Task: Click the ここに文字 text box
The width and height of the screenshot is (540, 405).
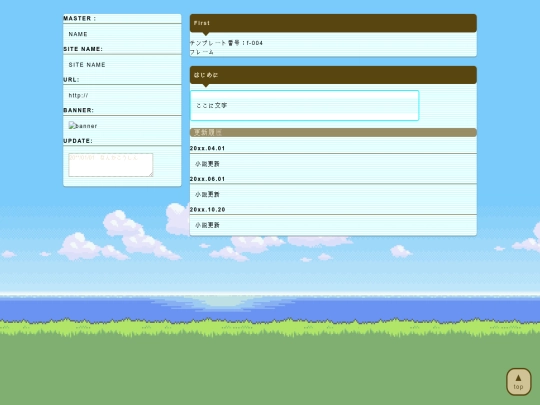Action: pyautogui.click(x=304, y=105)
